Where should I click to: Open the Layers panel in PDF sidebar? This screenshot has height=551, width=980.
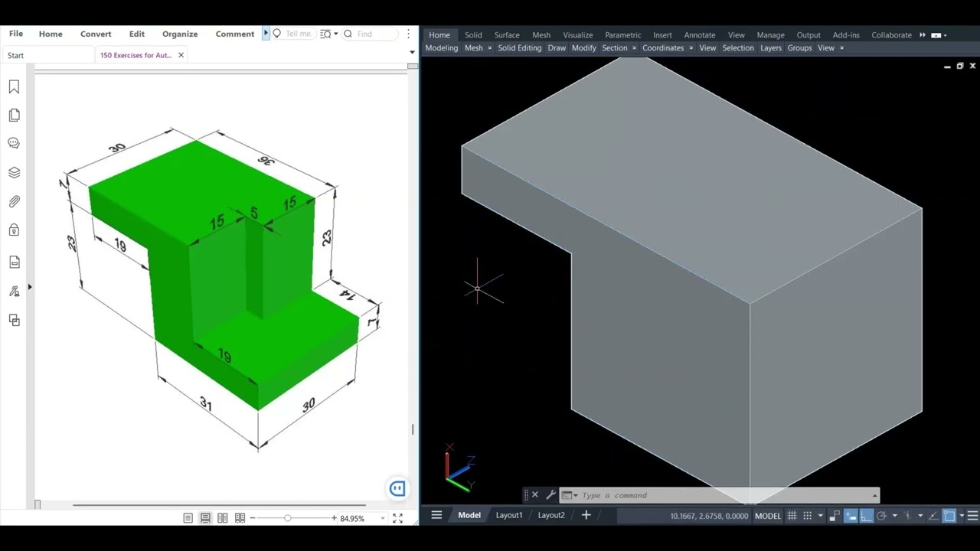14,172
